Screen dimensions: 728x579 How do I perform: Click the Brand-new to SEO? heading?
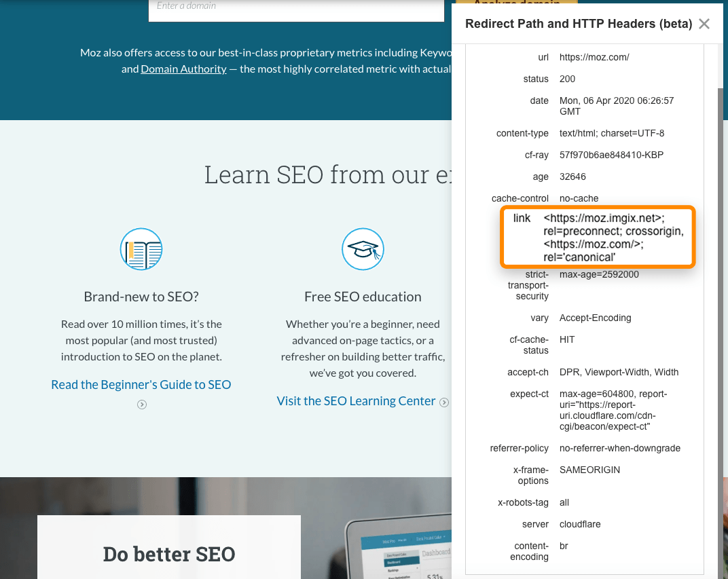coord(141,297)
